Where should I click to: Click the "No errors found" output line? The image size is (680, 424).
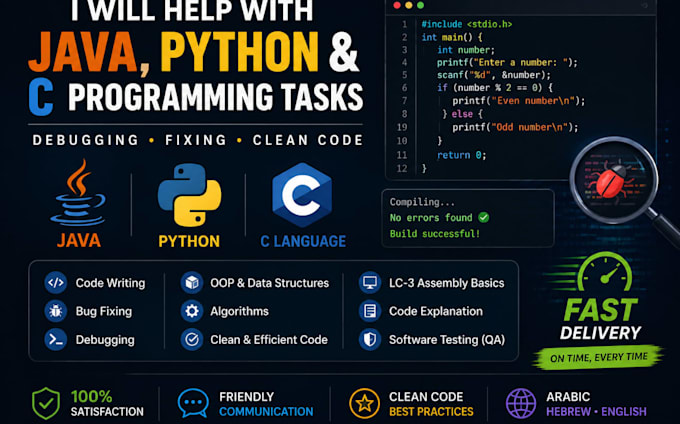(x=431, y=218)
